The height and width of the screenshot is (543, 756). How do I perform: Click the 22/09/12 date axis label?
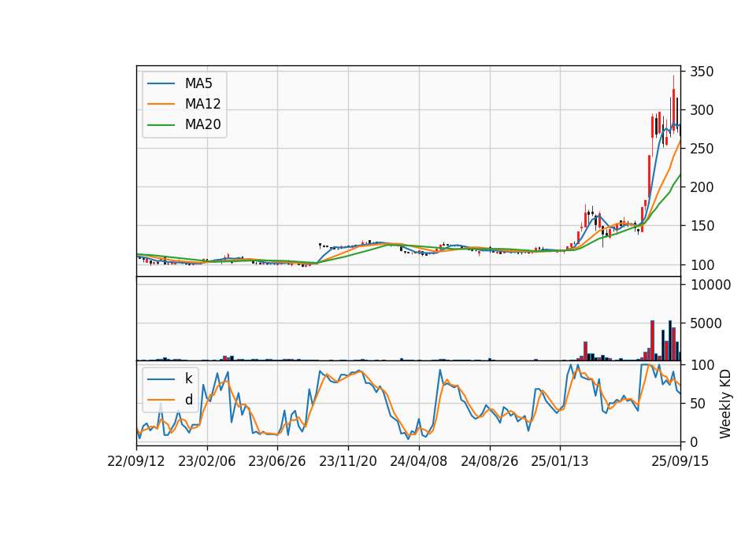pos(136,461)
